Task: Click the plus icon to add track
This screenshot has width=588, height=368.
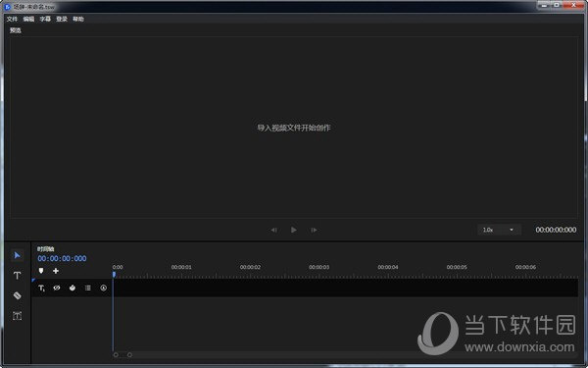Action: (56, 271)
